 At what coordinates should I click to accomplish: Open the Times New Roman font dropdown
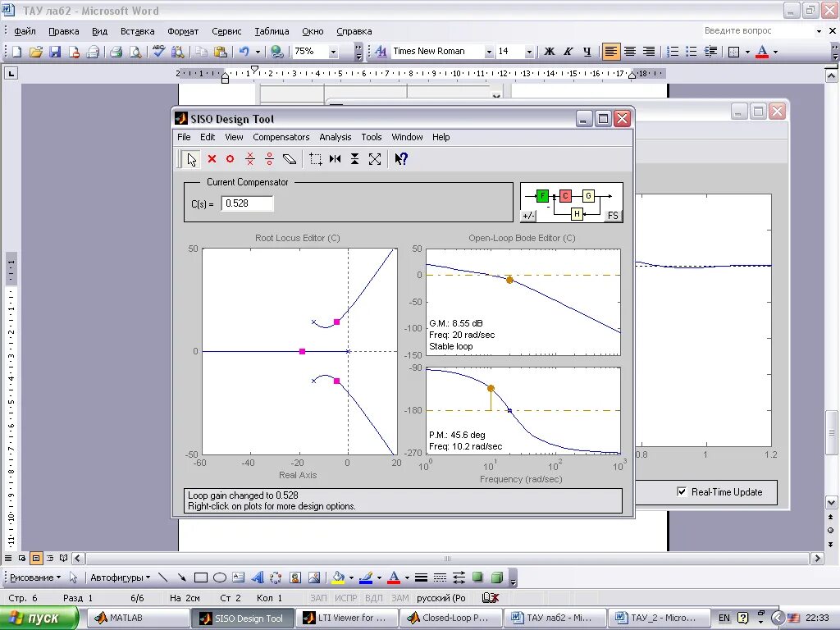(x=489, y=52)
